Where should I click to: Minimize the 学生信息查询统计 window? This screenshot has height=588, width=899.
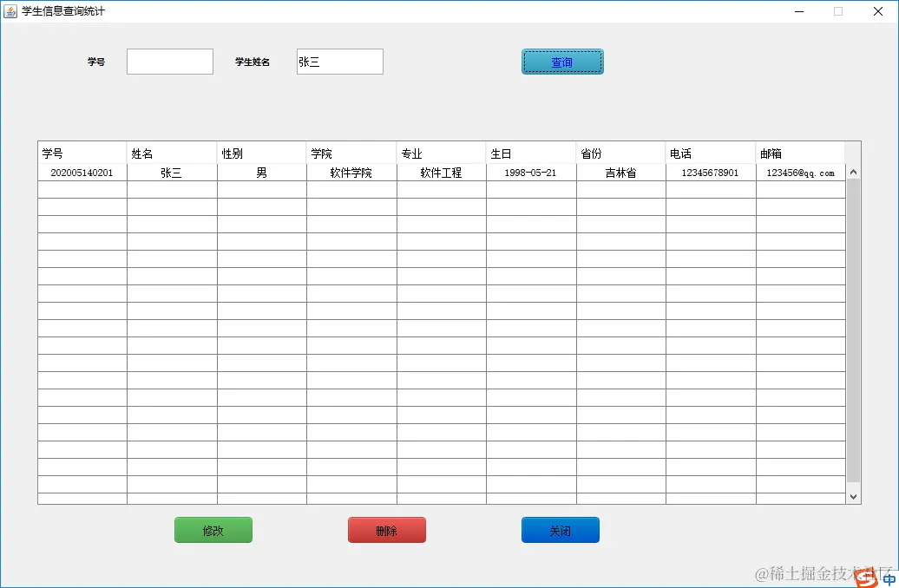point(799,11)
